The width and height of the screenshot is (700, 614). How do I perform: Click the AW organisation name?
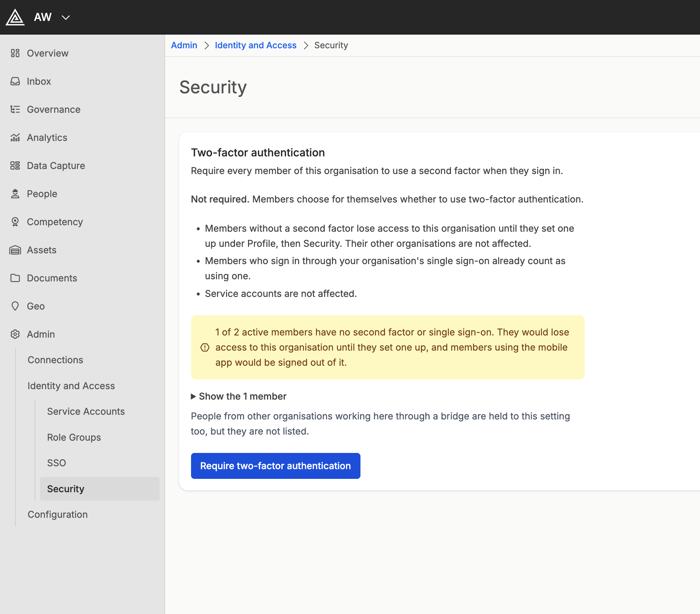43,17
